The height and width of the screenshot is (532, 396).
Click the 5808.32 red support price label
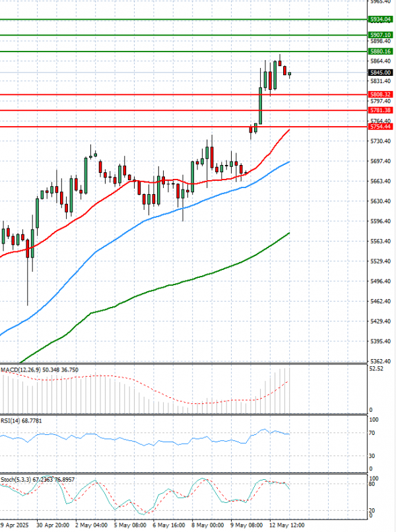[381, 94]
